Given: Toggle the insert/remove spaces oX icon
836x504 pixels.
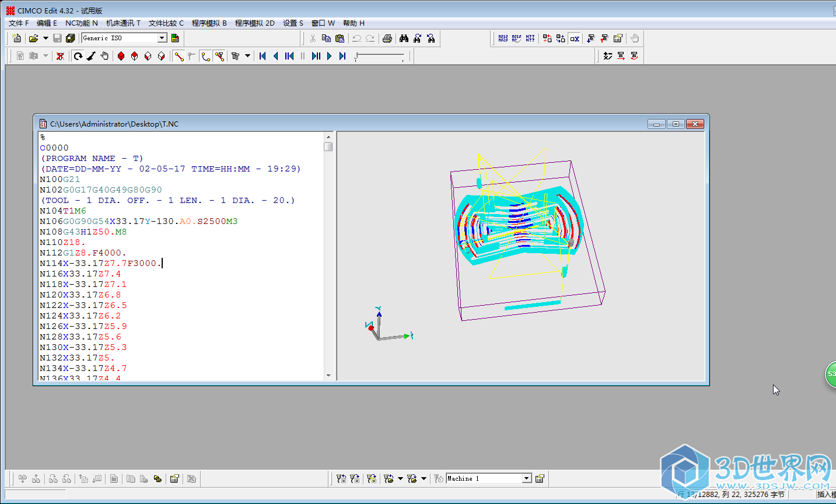Looking at the screenshot, I should click(575, 38).
